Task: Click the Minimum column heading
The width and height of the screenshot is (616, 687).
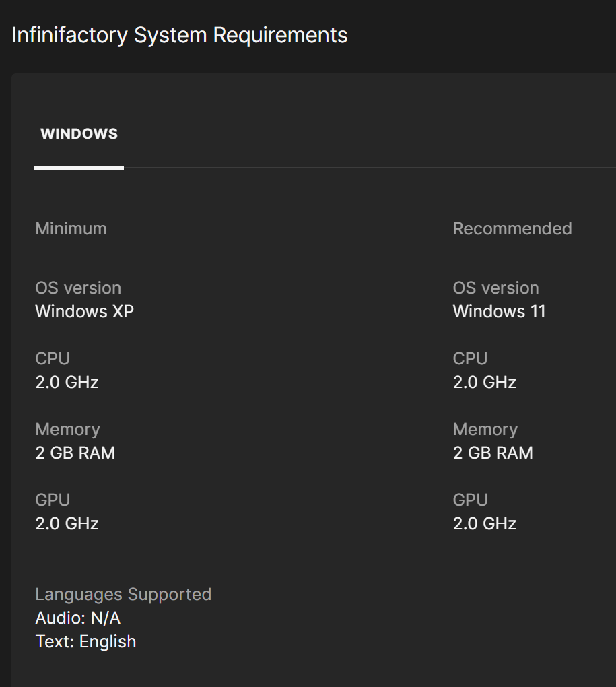Action: [71, 229]
